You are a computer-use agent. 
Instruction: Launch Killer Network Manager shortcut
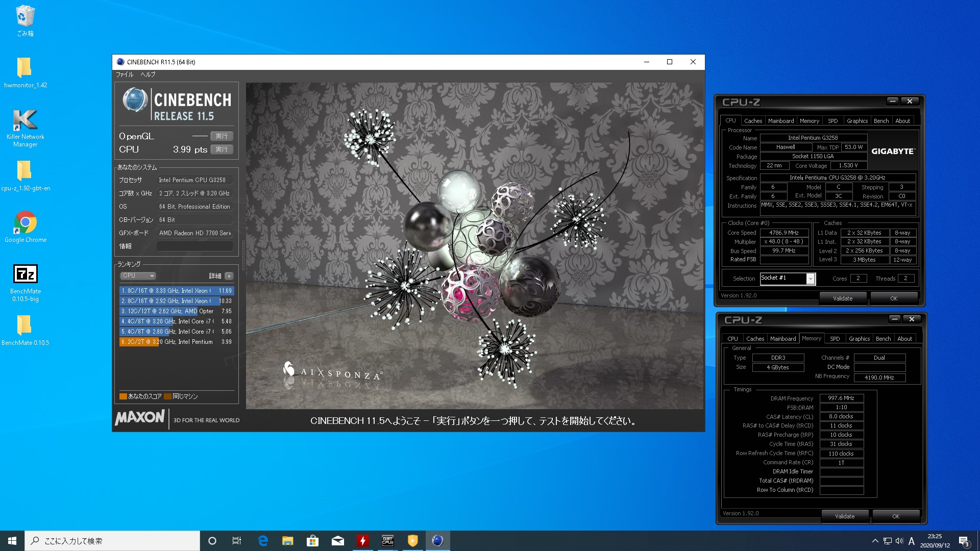point(25,128)
